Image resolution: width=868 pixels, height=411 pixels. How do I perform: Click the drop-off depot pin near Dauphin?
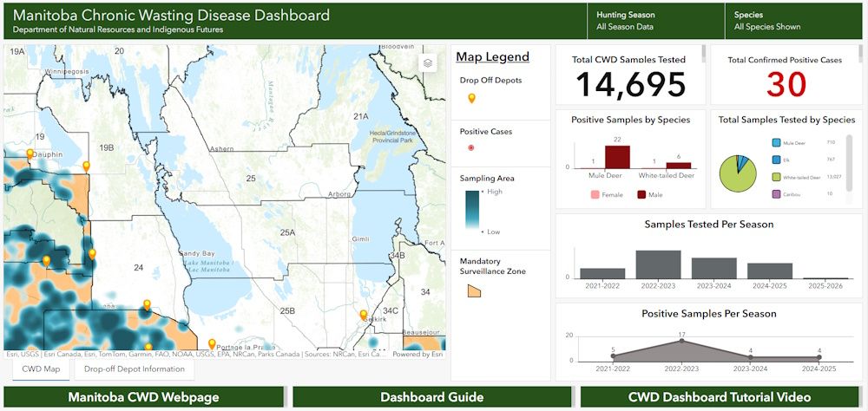tap(30, 154)
